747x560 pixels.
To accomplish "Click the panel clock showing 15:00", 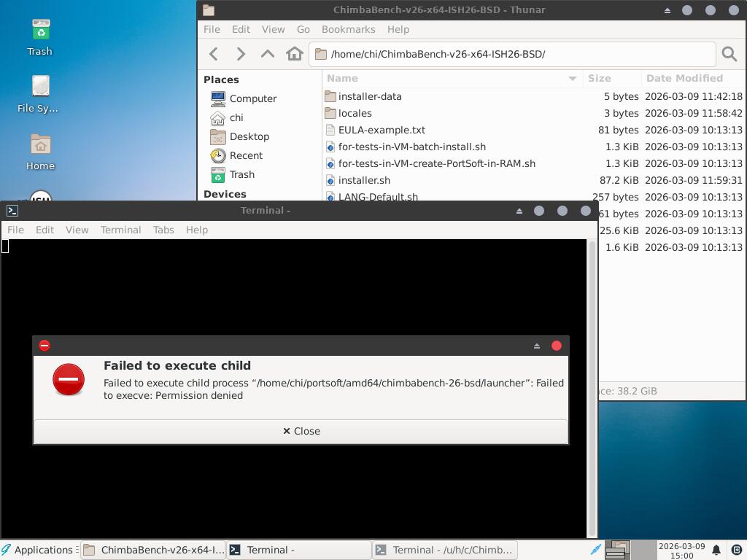I will (x=682, y=551).
